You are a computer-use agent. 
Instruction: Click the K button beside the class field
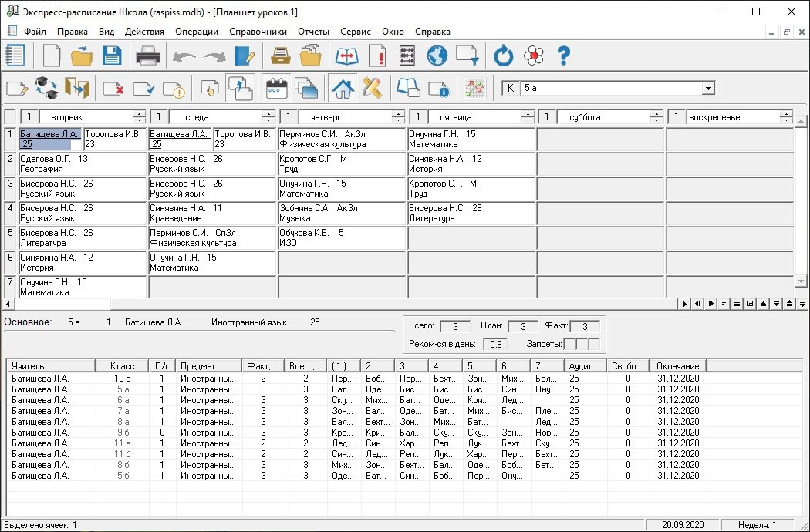(x=511, y=89)
